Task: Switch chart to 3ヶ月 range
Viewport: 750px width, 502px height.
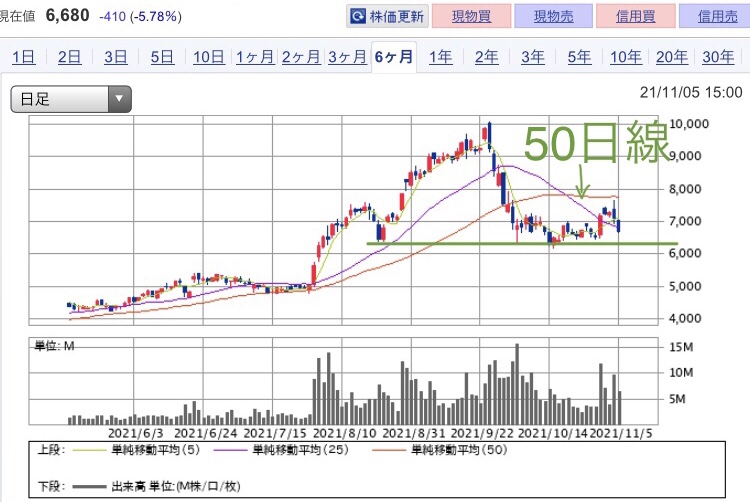Action: (347, 57)
